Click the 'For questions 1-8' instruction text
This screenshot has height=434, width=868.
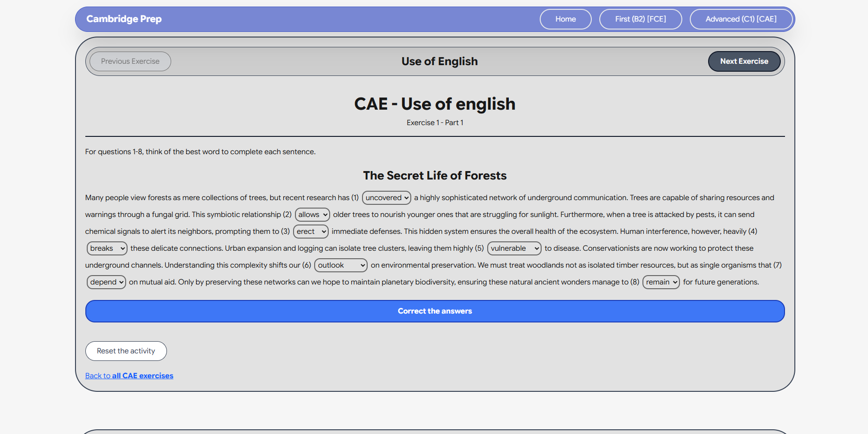point(200,152)
